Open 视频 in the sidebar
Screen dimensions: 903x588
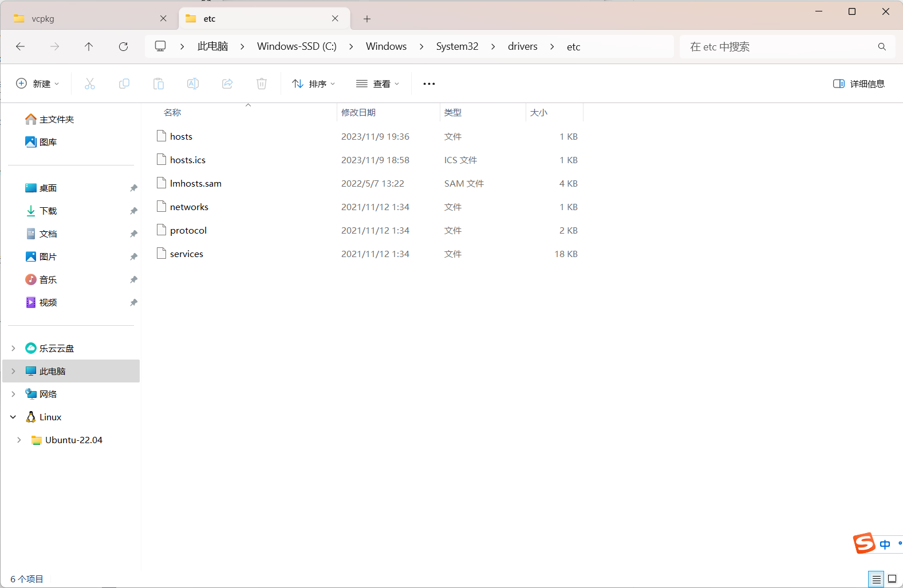click(41, 302)
